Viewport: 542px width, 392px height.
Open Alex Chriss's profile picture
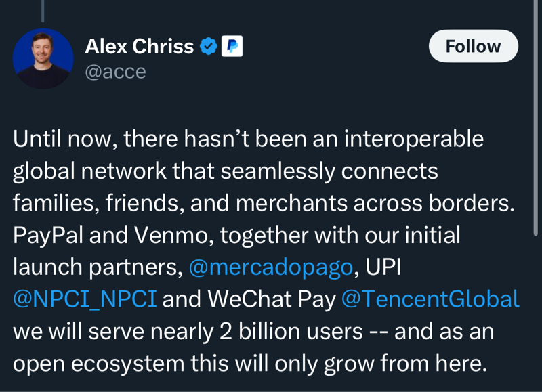[x=43, y=58]
